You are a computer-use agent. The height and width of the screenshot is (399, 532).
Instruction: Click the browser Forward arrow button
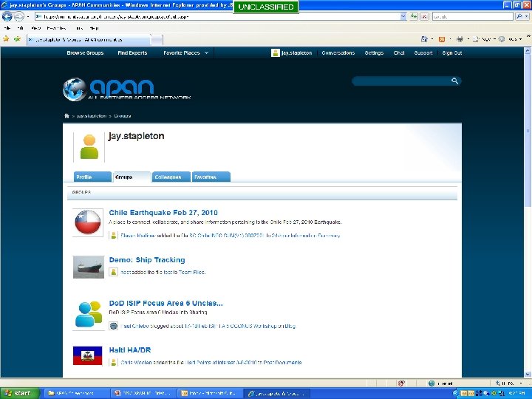coord(19,16)
